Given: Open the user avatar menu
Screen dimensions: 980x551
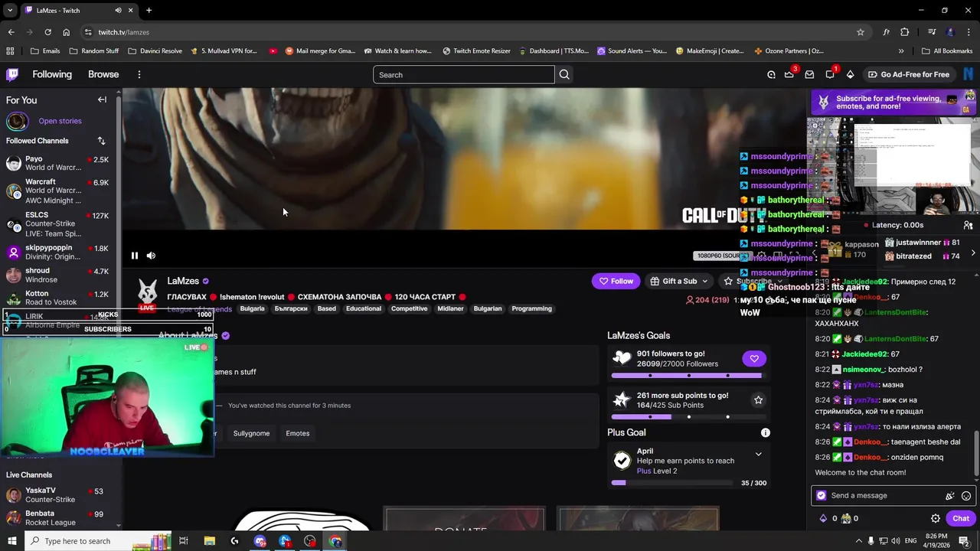Looking at the screenshot, I should click(x=969, y=74).
